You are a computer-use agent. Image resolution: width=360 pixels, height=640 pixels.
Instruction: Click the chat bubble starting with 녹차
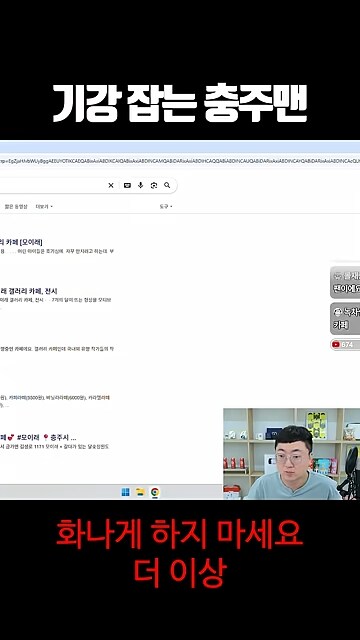click(345, 319)
